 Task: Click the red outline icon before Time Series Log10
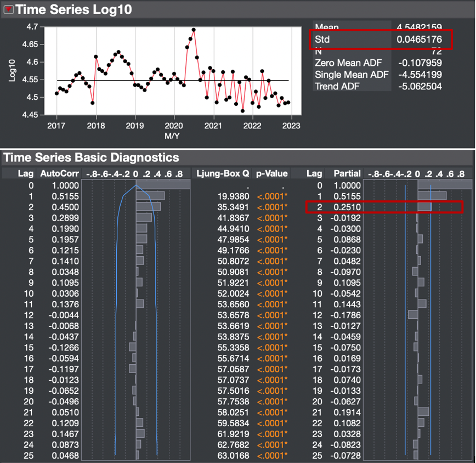pyautogui.click(x=8, y=9)
